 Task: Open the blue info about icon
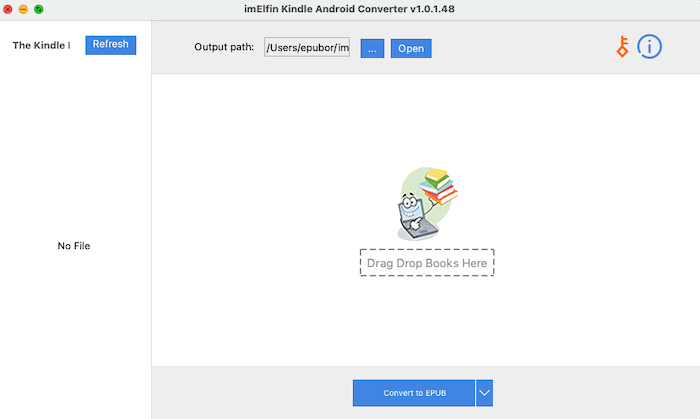point(649,46)
